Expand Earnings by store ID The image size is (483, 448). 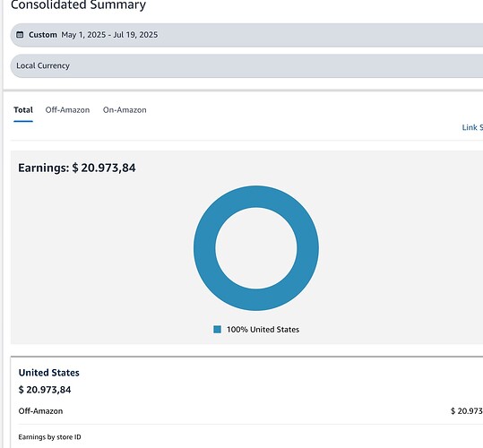click(49, 437)
